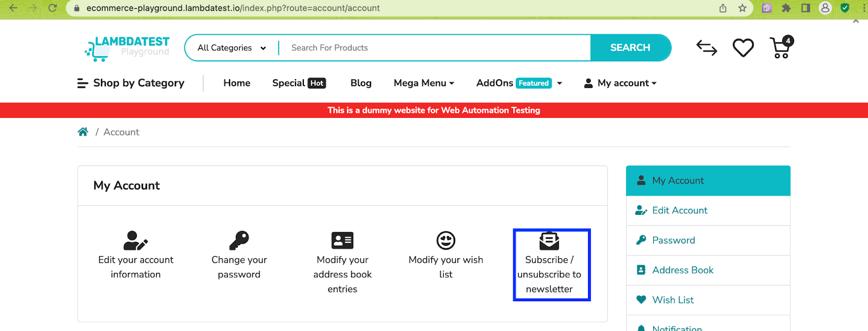Click the green shield extension icon
The image size is (868, 331).
845,8
